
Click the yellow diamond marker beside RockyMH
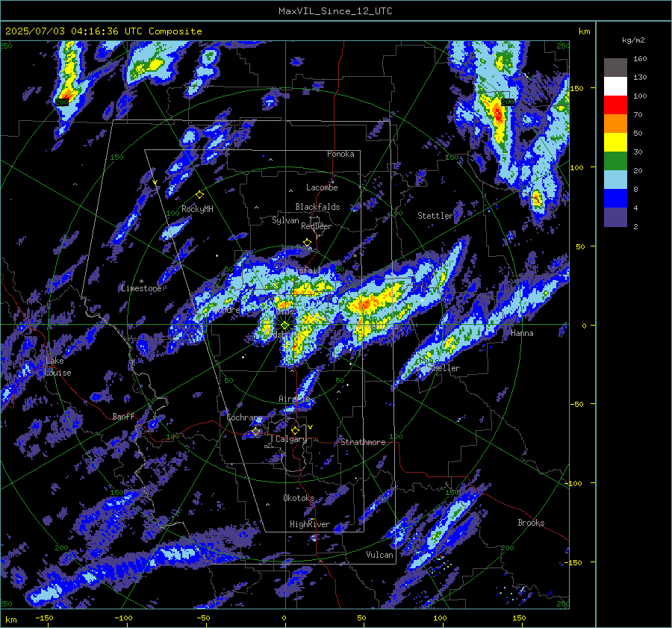[199, 195]
